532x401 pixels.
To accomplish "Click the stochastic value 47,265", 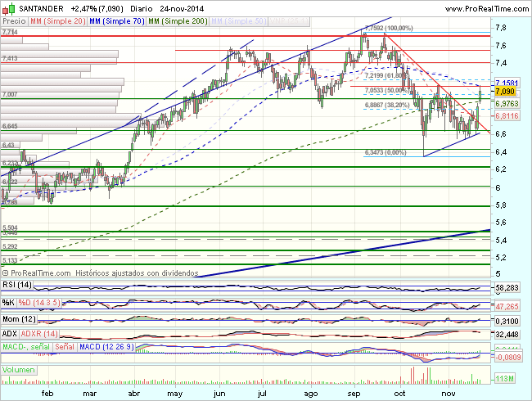I will tap(507, 306).
